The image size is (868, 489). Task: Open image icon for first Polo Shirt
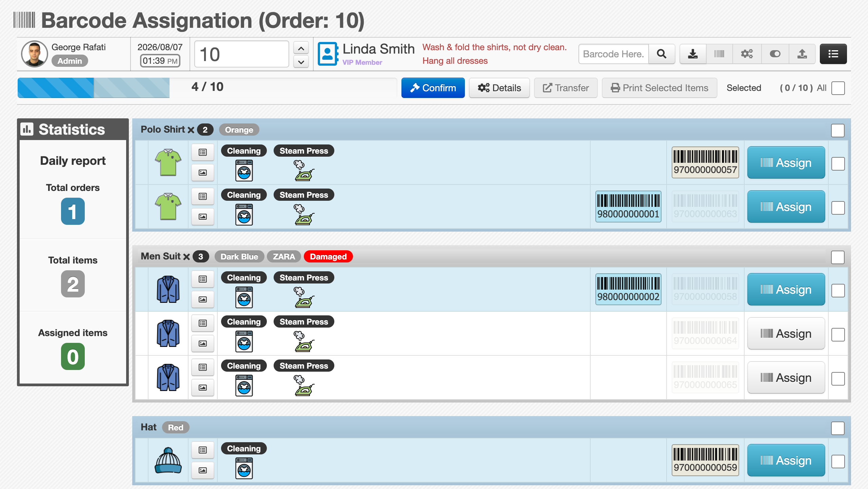click(203, 173)
